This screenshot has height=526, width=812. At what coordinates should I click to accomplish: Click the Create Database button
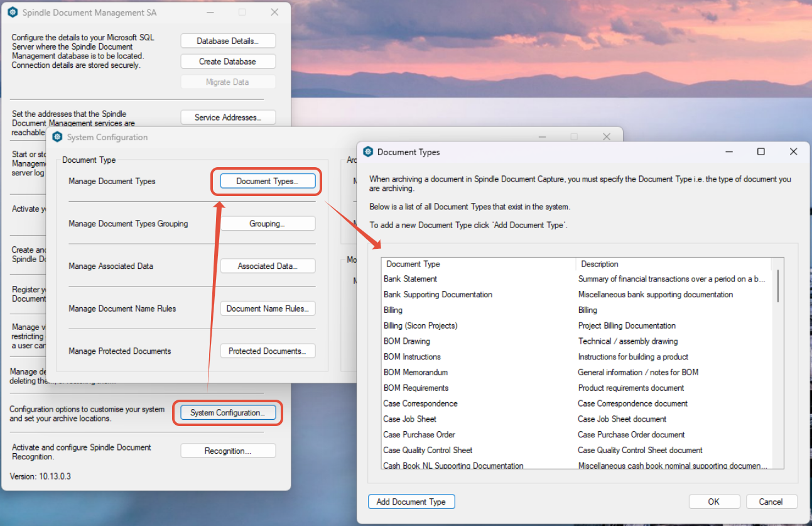point(228,62)
